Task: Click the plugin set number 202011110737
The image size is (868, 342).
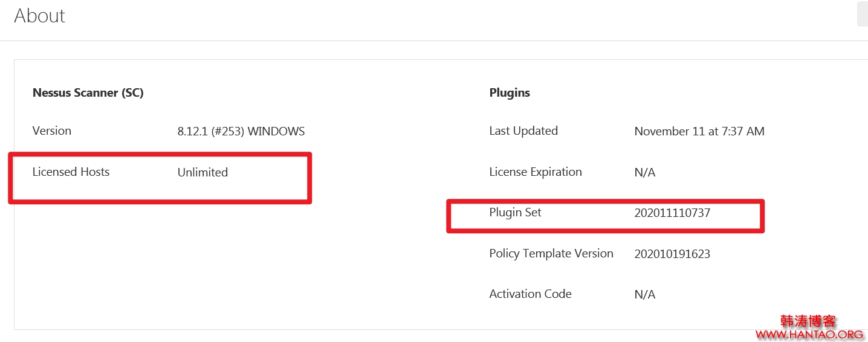Action: (x=672, y=213)
